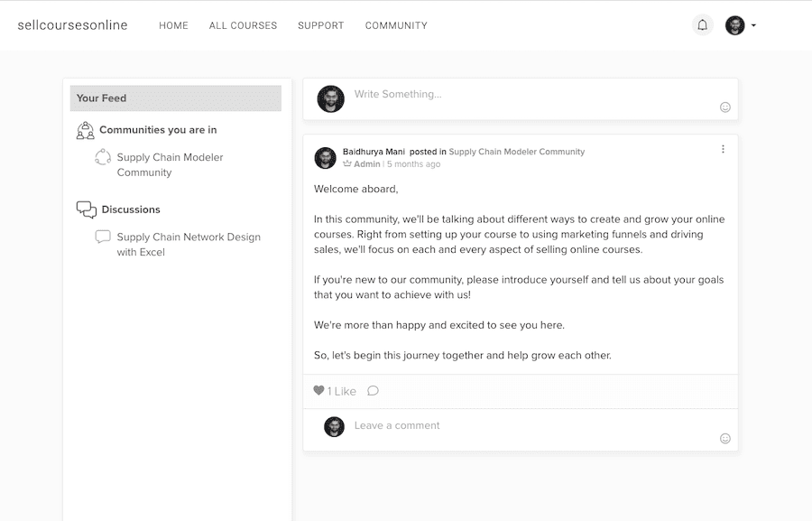This screenshot has height=521, width=812.
Task: Click the heart Like icon on post
Action: tap(318, 390)
